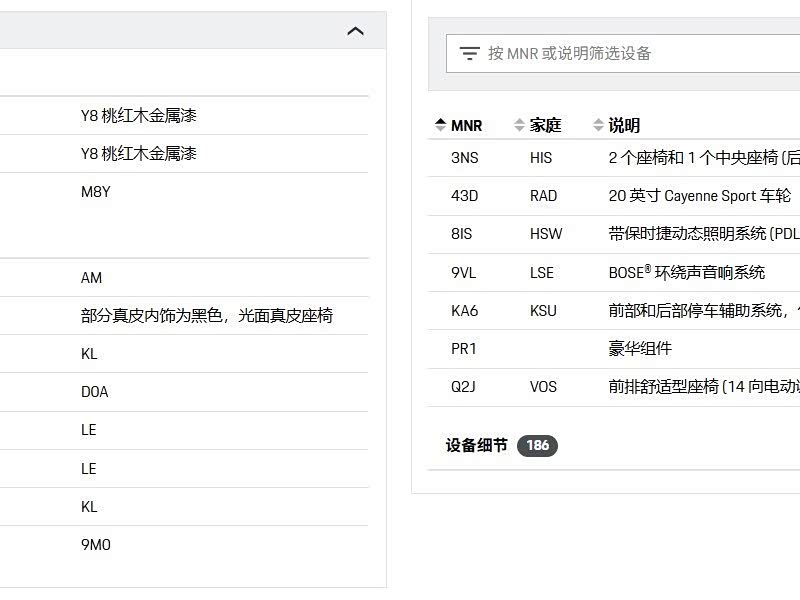
Task: Click the 说明 column header
Action: (624, 125)
